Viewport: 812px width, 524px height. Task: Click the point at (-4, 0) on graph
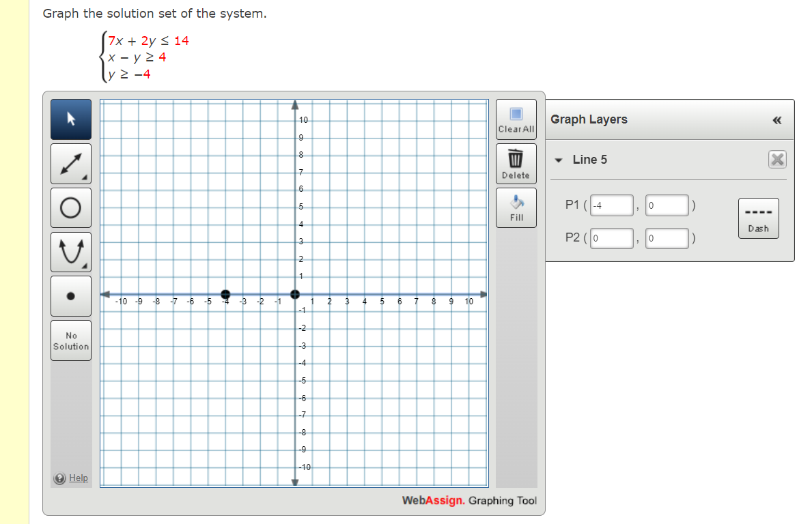click(x=225, y=294)
